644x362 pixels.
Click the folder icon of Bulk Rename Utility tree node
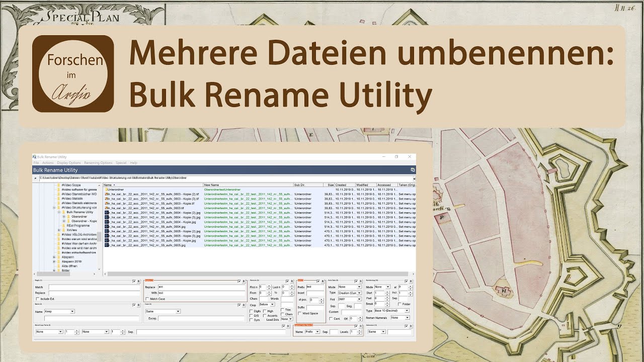[x=63, y=212]
